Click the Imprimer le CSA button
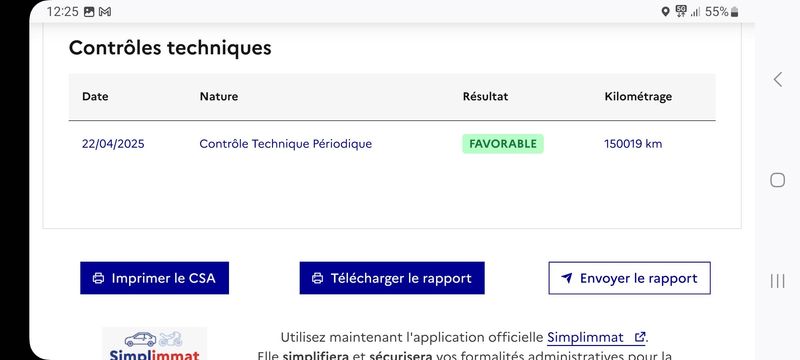800x360 pixels. coord(155,278)
